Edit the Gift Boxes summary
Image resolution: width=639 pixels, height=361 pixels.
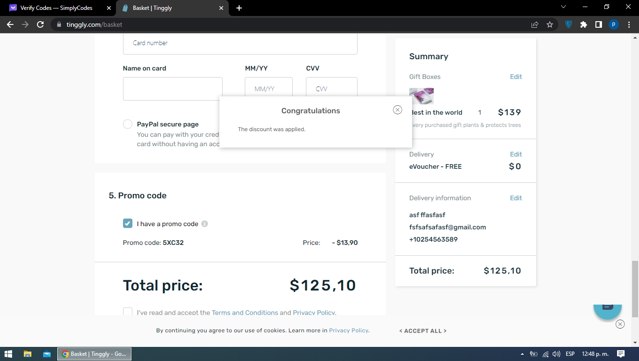pos(516,77)
